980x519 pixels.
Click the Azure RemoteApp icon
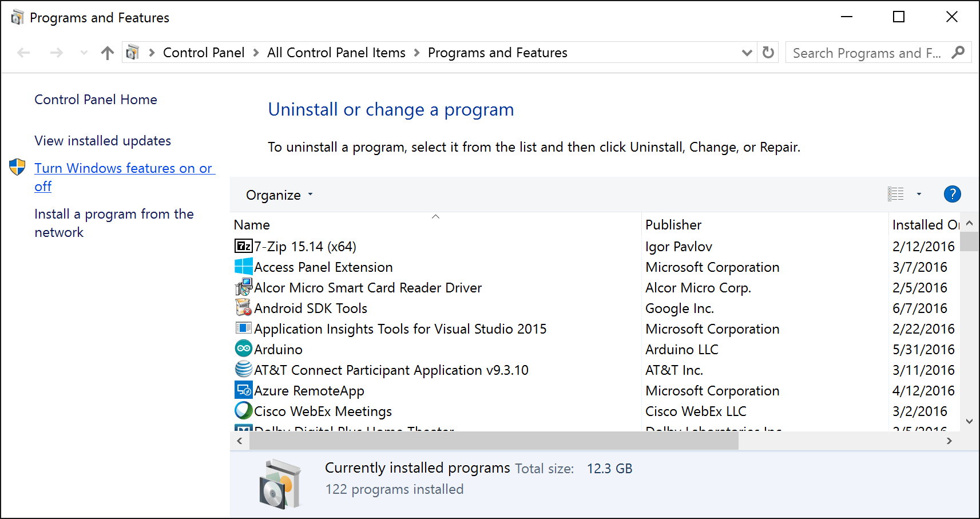(x=243, y=390)
